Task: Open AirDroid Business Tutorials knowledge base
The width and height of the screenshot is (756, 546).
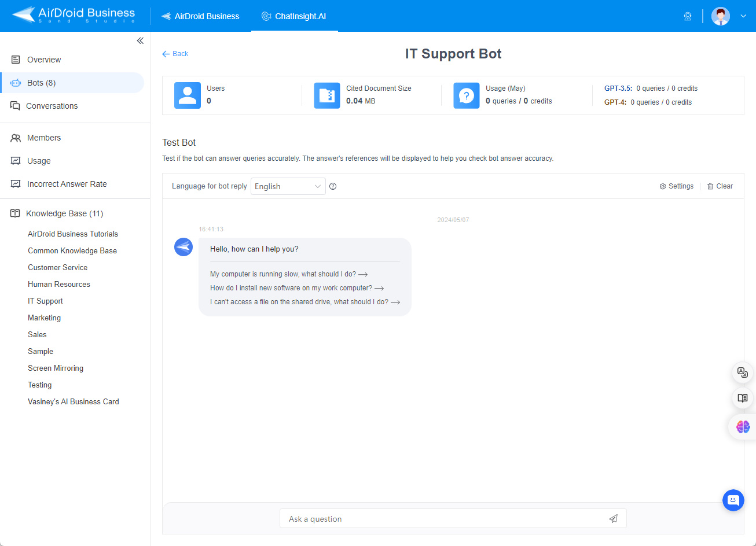Action: click(73, 234)
